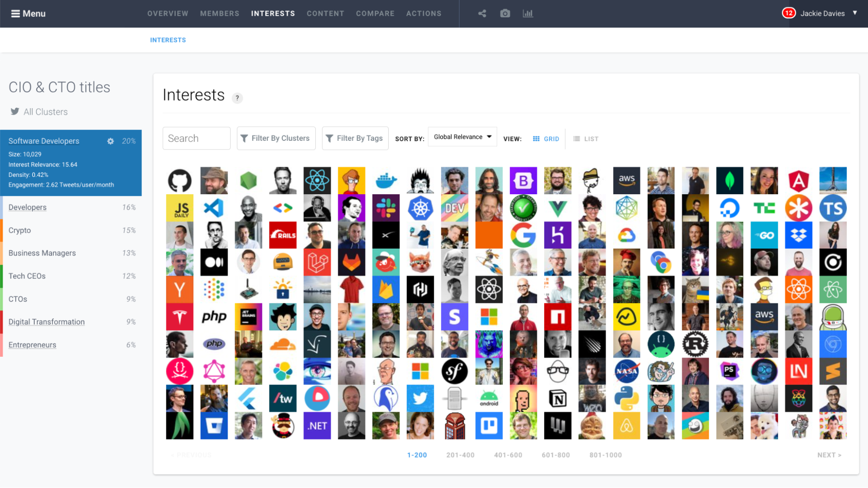Image resolution: width=868 pixels, height=488 pixels.
Task: Select the AWS icon interest
Action: pos(627,180)
